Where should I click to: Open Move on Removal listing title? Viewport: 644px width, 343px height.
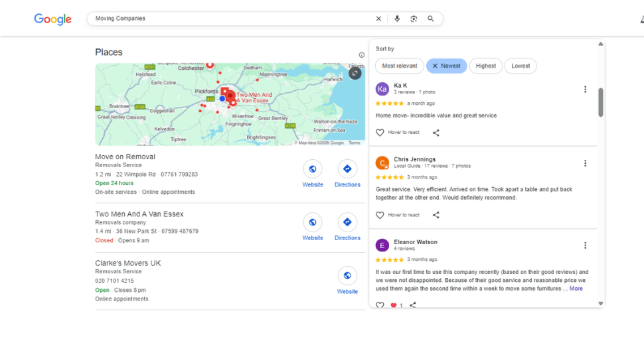125,157
